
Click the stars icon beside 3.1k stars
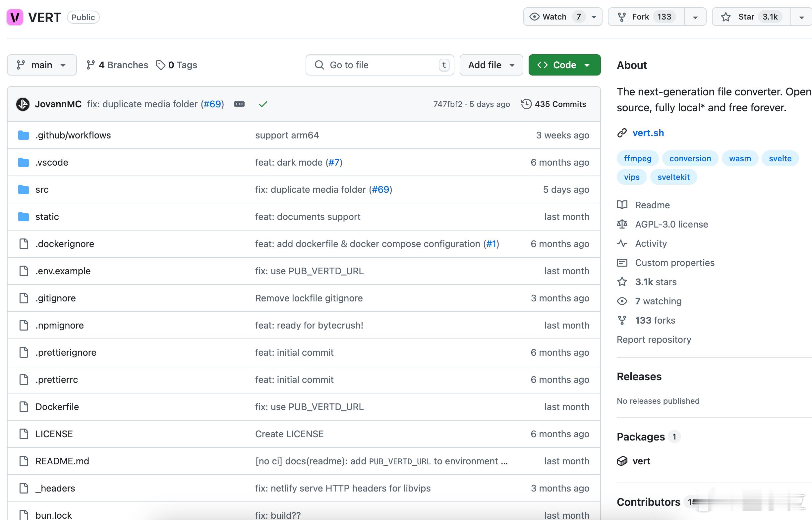(x=622, y=282)
